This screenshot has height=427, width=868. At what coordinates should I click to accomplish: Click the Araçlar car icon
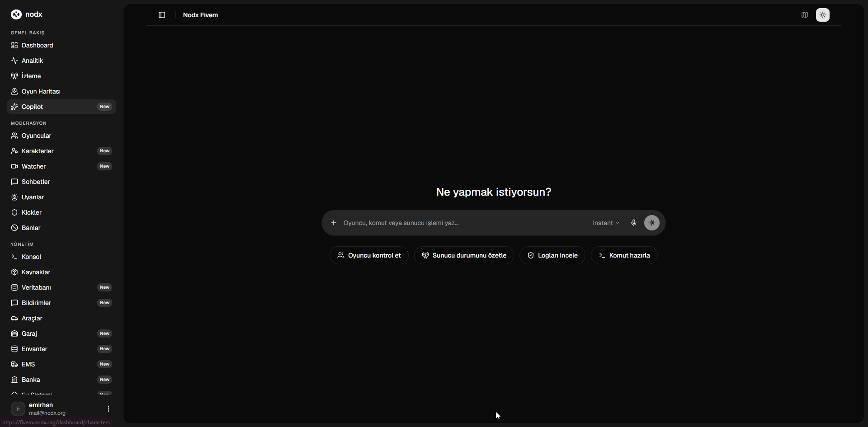(x=14, y=318)
